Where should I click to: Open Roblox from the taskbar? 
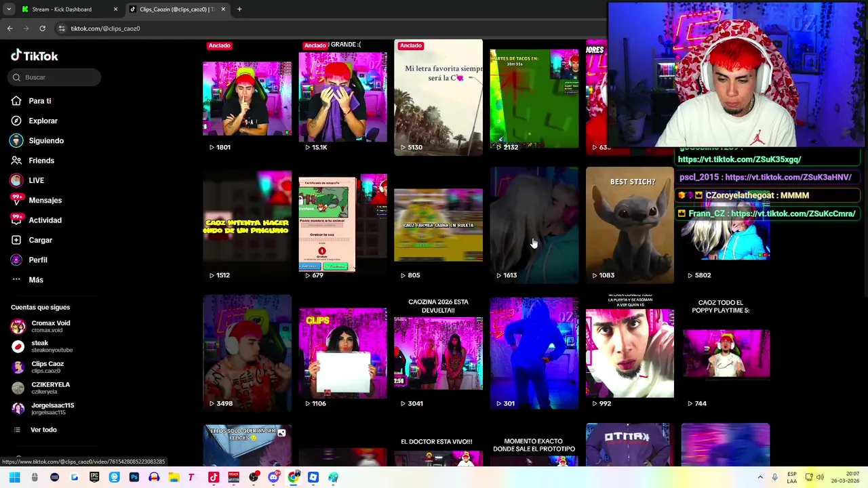(x=313, y=477)
